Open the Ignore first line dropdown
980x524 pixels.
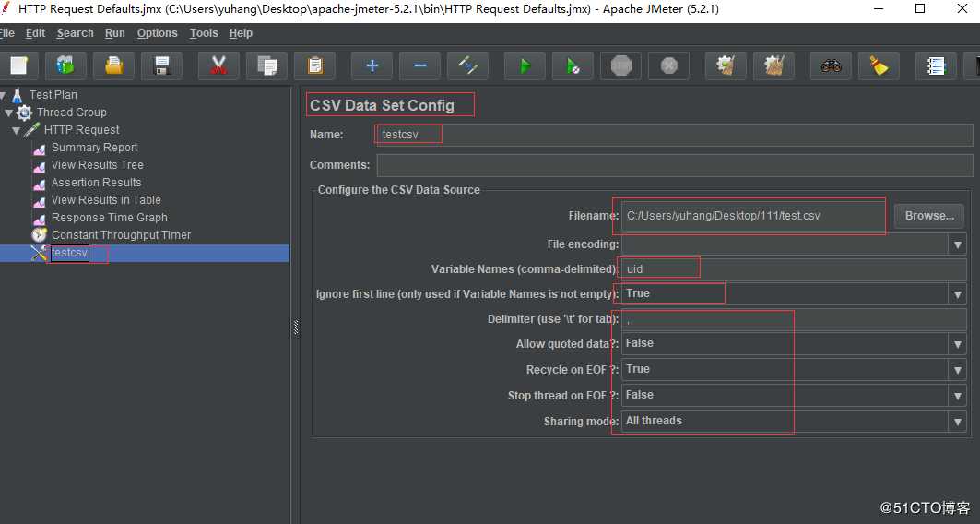point(957,294)
